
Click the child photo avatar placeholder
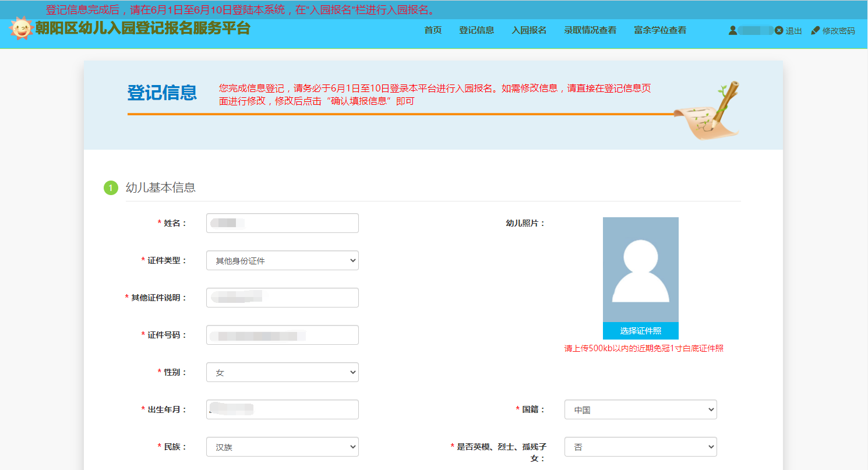pyautogui.click(x=640, y=270)
